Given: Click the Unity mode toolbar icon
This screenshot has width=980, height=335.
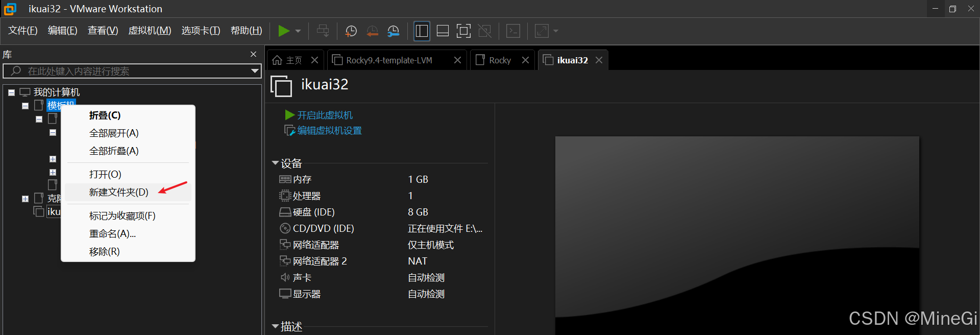Looking at the screenshot, I should [x=485, y=31].
